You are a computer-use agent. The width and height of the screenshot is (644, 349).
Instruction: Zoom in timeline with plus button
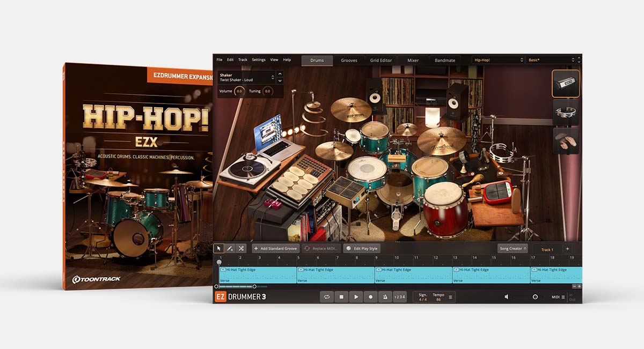(579, 286)
